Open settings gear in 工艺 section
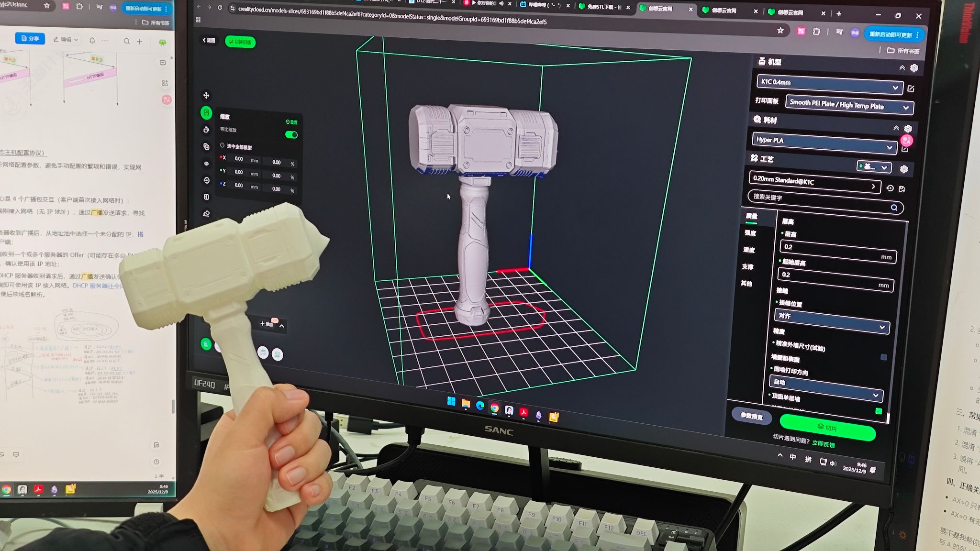This screenshot has width=980, height=551. point(904,169)
